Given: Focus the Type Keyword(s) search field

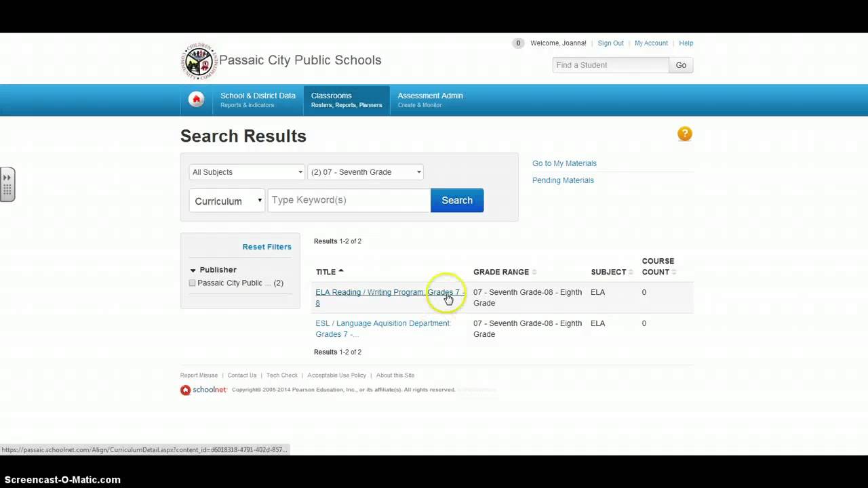Looking at the screenshot, I should tap(349, 201).
